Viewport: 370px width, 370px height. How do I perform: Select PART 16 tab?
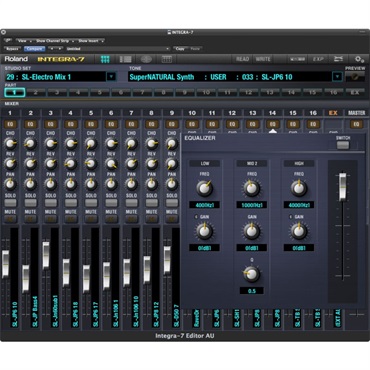[334, 92]
